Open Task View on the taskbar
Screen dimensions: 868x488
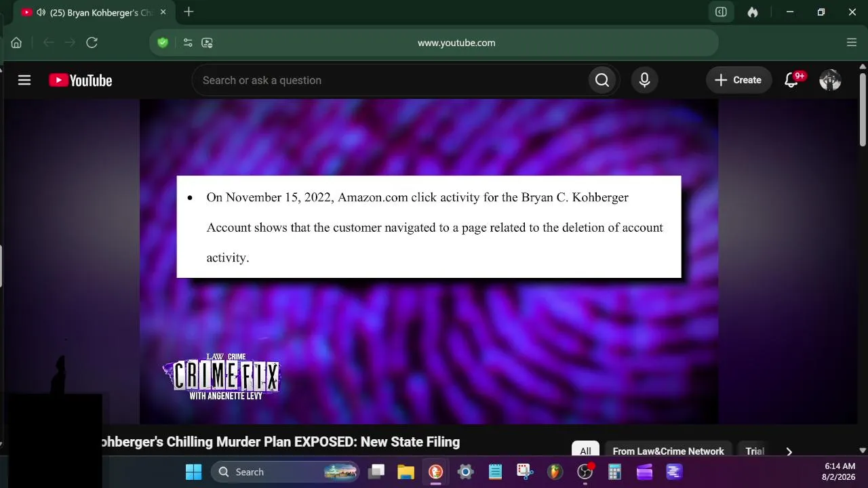pos(376,472)
